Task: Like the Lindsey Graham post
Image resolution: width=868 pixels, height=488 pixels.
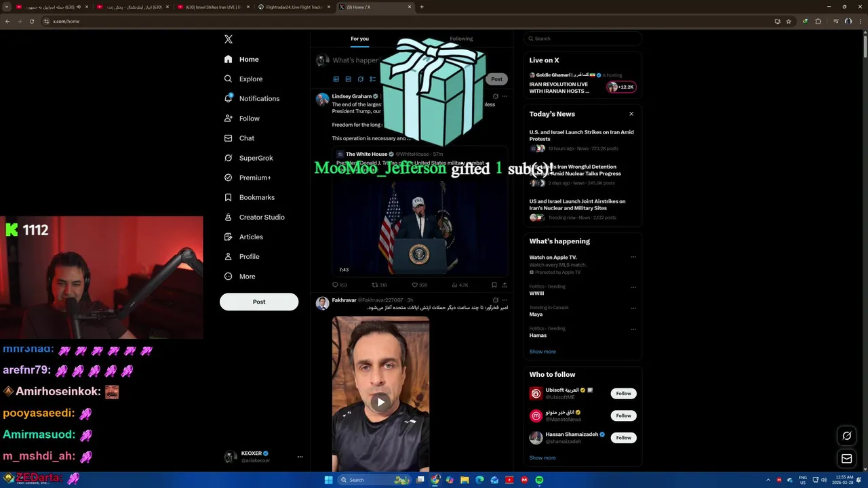Action: pos(420,285)
